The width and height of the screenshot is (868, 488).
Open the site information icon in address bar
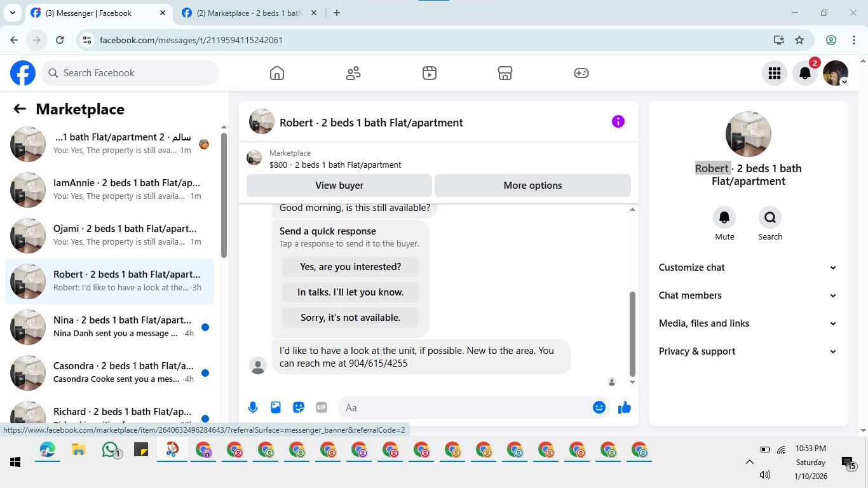pyautogui.click(x=88, y=40)
